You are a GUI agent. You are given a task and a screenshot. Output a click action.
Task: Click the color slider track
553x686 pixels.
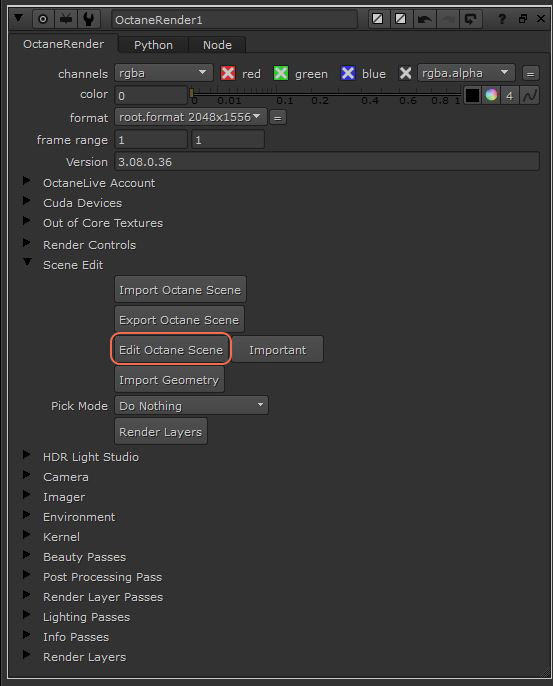pos(326,95)
